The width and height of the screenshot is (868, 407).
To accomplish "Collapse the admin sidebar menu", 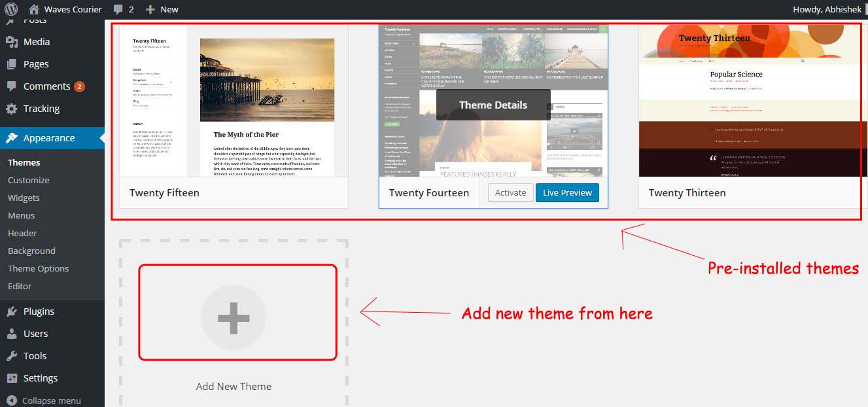I will [52, 400].
